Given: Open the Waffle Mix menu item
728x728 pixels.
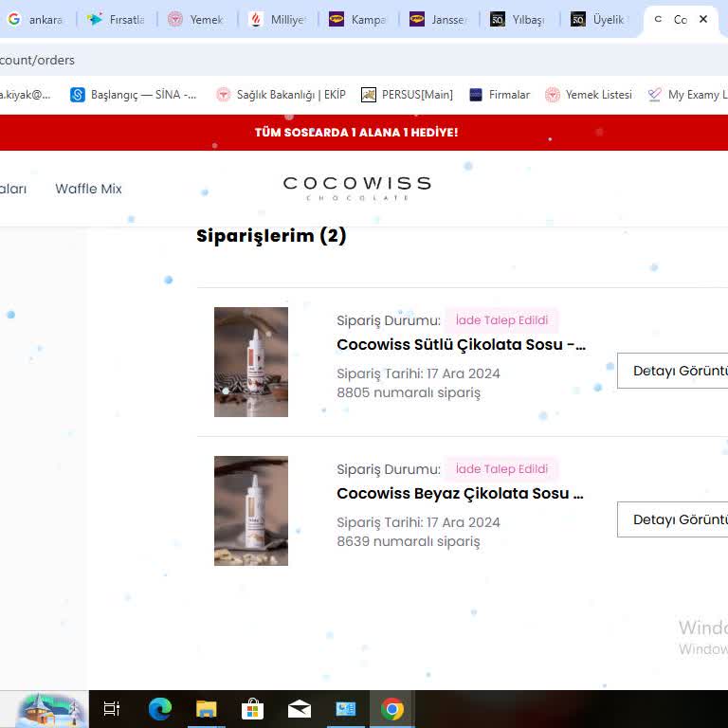Looking at the screenshot, I should pos(88,189).
